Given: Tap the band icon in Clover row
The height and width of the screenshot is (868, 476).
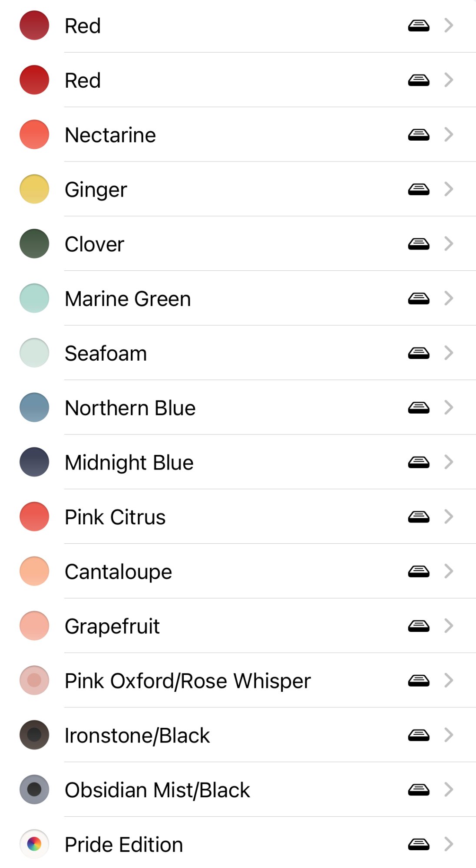Looking at the screenshot, I should 419,244.
